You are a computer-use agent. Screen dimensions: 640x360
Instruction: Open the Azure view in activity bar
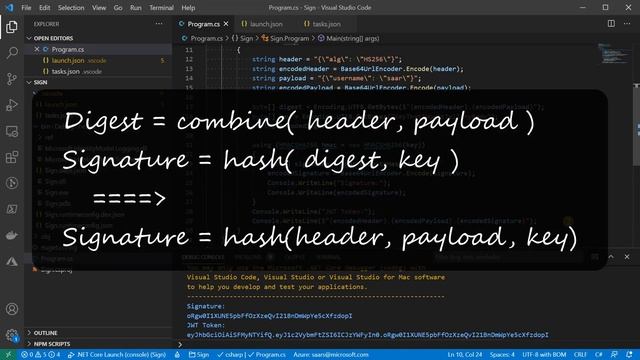12,262
